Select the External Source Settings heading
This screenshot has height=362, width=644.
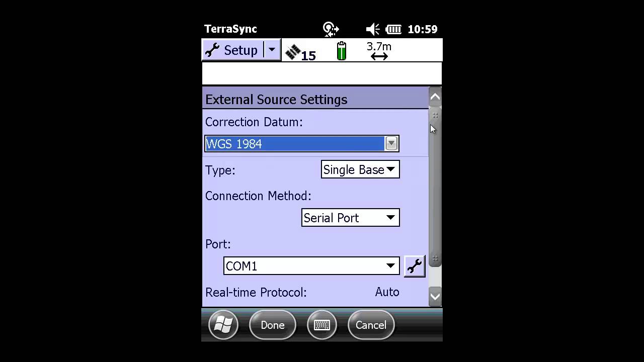pos(276,100)
